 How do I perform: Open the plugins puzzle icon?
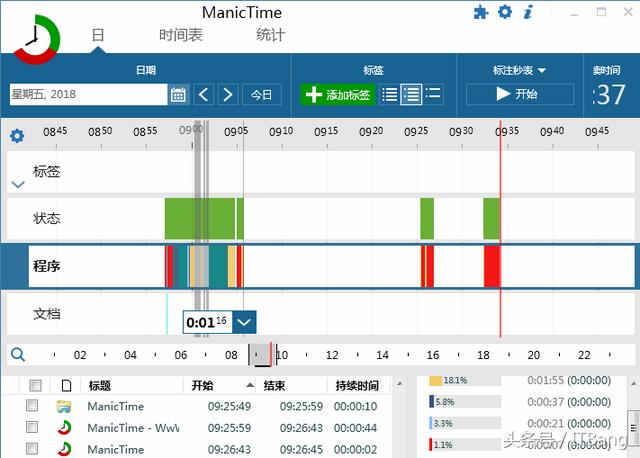point(481,12)
